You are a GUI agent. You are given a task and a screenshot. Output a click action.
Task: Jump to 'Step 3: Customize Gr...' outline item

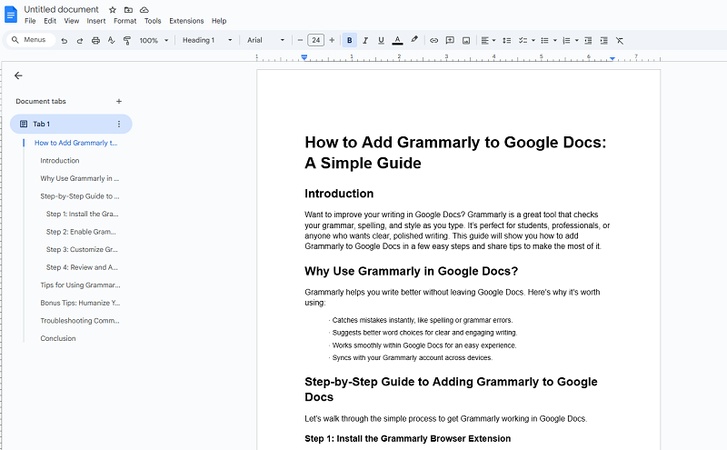tap(82, 249)
